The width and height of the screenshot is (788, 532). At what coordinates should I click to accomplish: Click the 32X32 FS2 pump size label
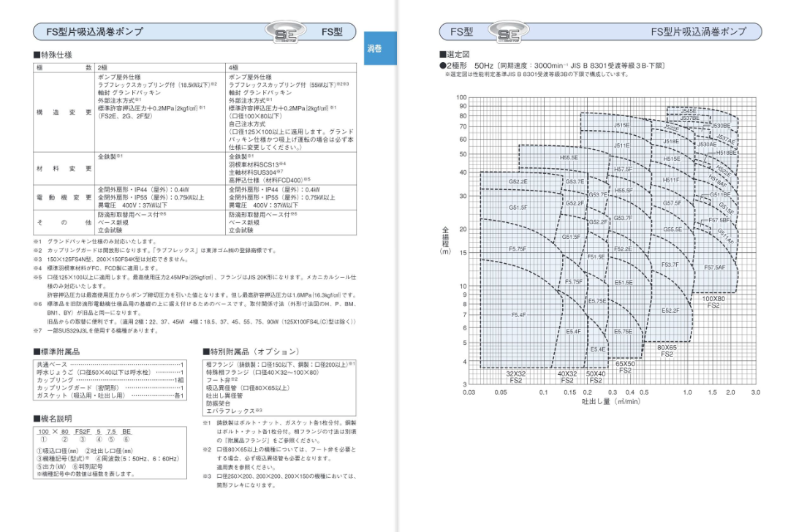515,377
